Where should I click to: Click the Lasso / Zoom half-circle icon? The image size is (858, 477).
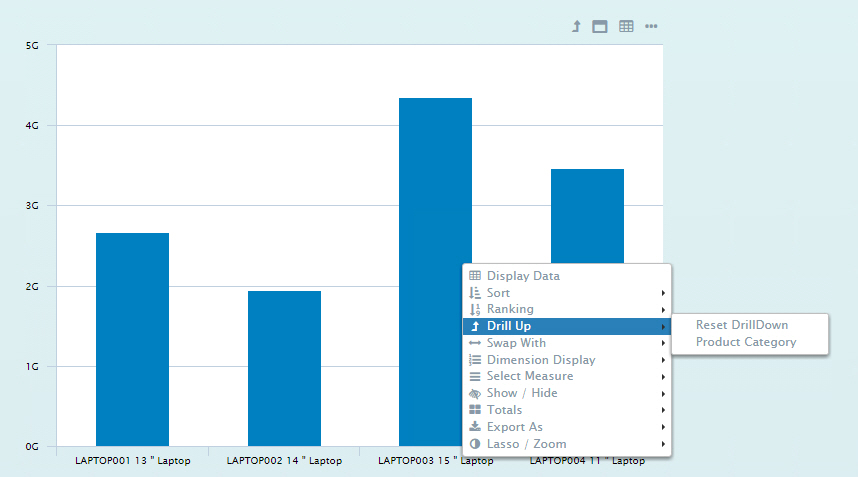point(475,444)
